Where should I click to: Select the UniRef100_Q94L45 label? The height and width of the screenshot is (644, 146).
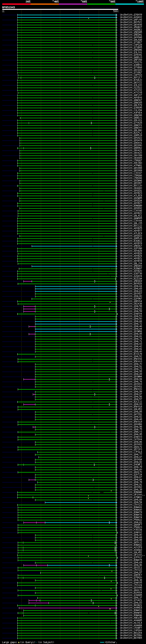[x=131, y=334]
